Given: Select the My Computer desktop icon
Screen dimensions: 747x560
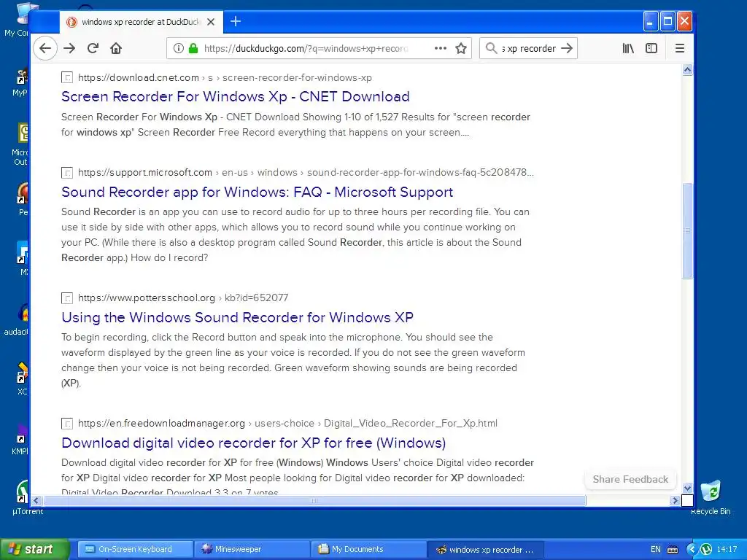Looking at the screenshot, I should click(x=19, y=20).
